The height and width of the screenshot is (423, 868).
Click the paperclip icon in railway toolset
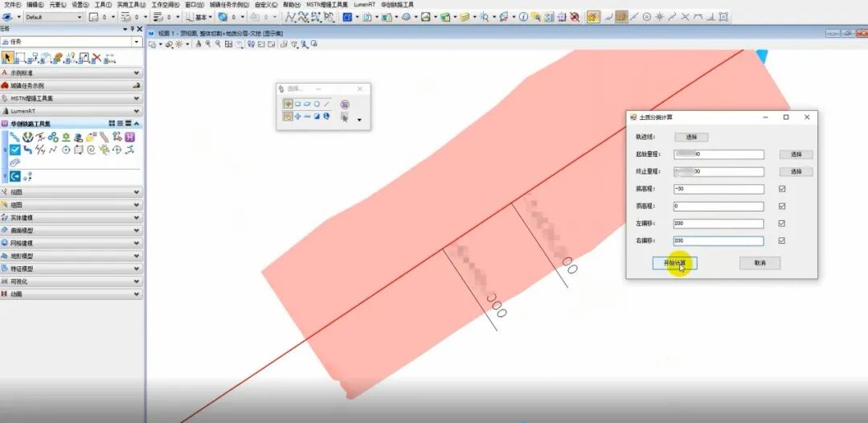click(x=15, y=162)
